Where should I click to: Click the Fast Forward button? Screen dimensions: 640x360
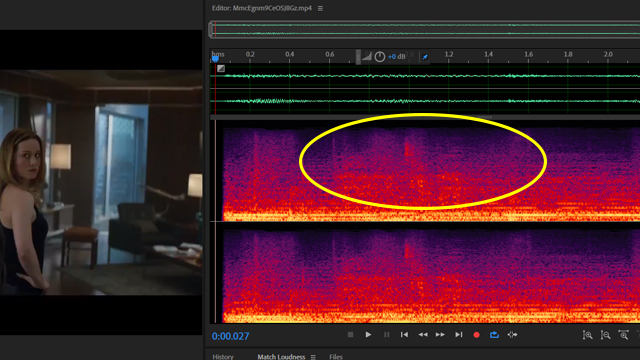pos(440,335)
